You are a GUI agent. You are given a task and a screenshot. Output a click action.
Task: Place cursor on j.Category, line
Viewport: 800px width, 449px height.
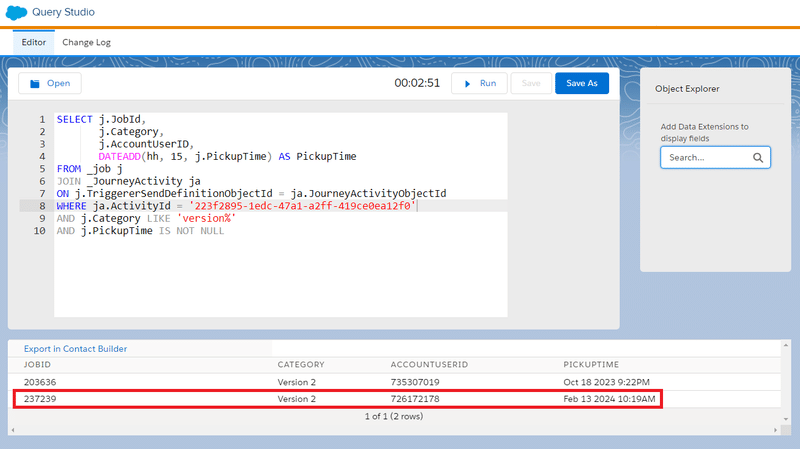(131, 132)
